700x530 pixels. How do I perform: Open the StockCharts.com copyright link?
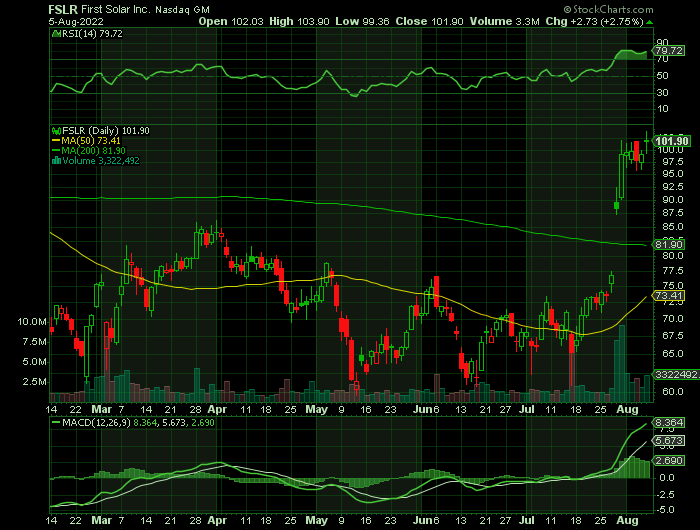(x=608, y=9)
